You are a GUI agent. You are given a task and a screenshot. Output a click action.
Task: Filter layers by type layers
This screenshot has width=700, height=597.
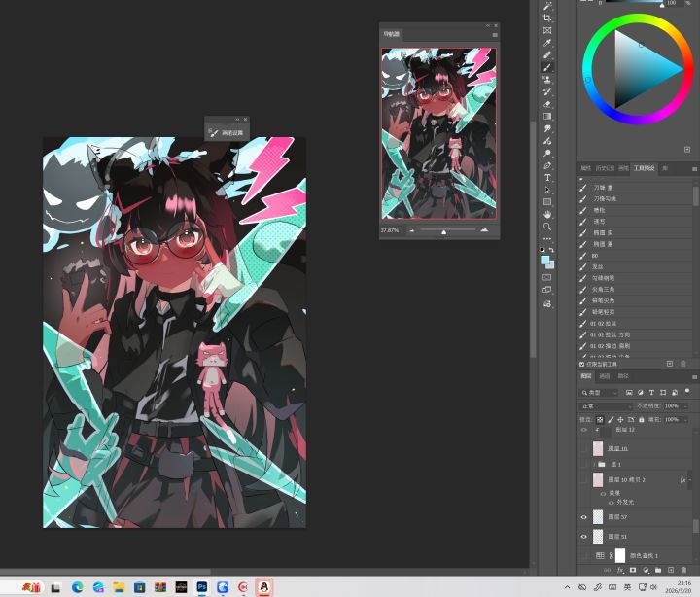651,393
